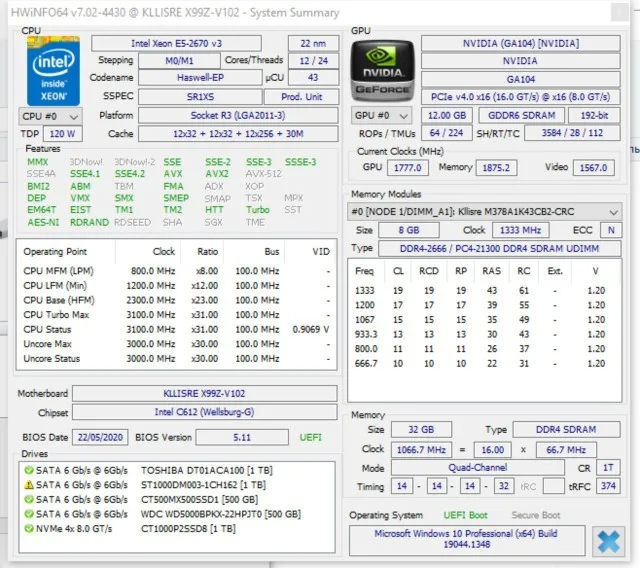This screenshot has width=640, height=568.
Task: Select the Uncore Max row
Action: [176, 344]
